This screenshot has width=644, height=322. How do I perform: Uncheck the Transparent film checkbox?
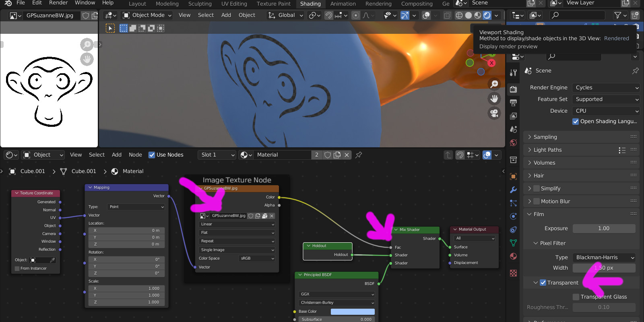click(543, 283)
